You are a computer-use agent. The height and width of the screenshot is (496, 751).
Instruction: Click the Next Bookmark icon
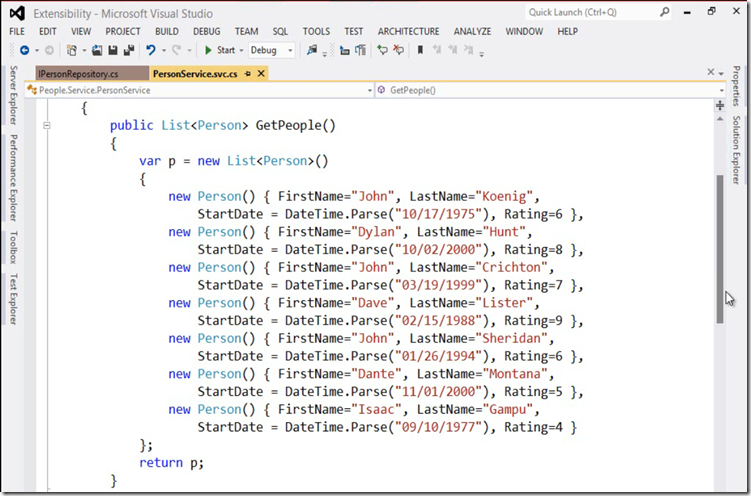453,49
